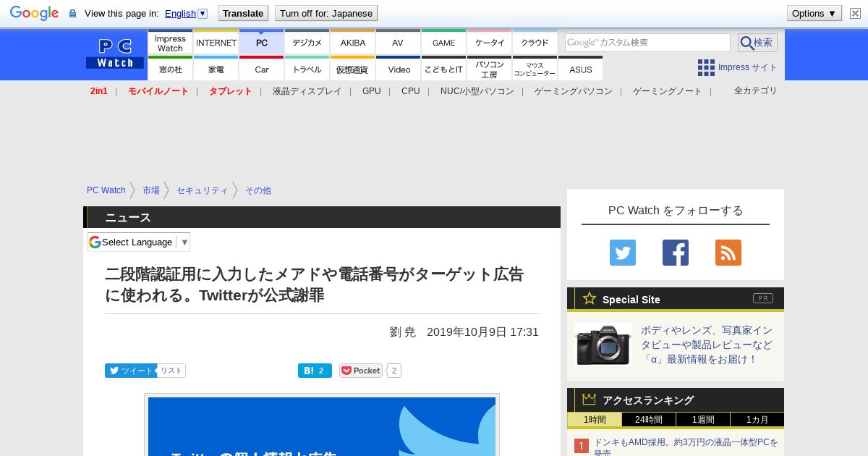Open the Facebook follow icon
868x456 pixels.
pos(676,253)
